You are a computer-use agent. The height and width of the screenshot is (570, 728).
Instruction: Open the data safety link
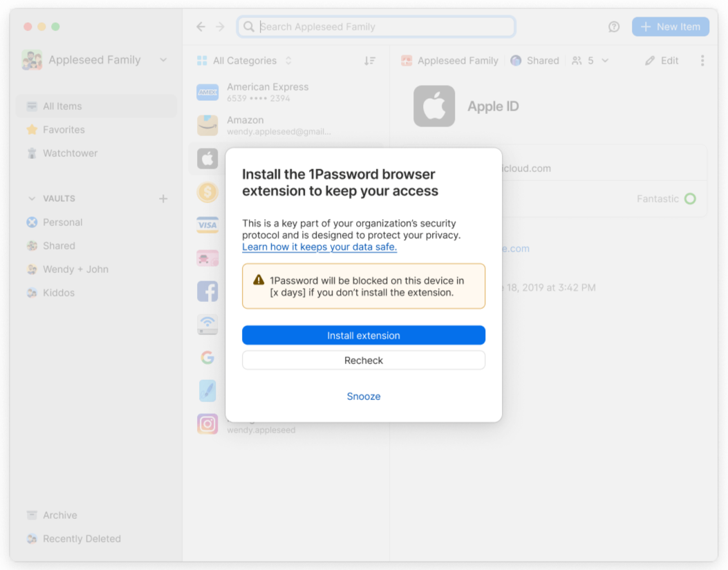tap(319, 247)
